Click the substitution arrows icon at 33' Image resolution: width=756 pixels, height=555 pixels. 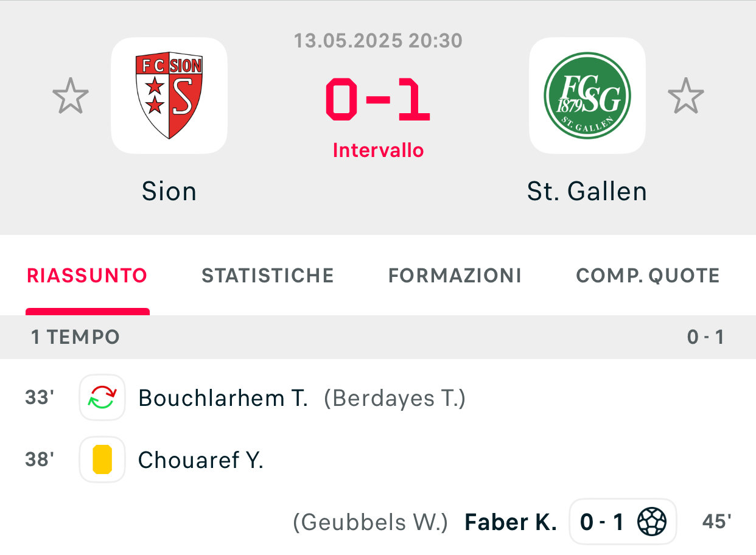pyautogui.click(x=102, y=397)
